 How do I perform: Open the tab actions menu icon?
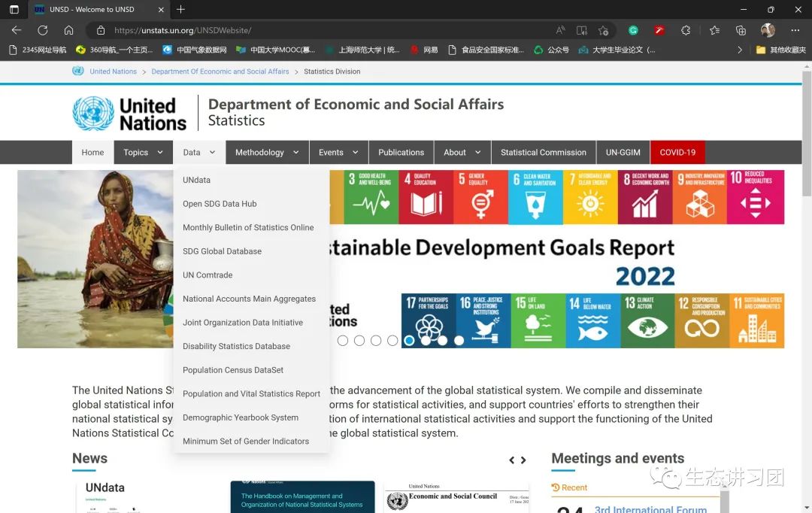tap(14, 9)
